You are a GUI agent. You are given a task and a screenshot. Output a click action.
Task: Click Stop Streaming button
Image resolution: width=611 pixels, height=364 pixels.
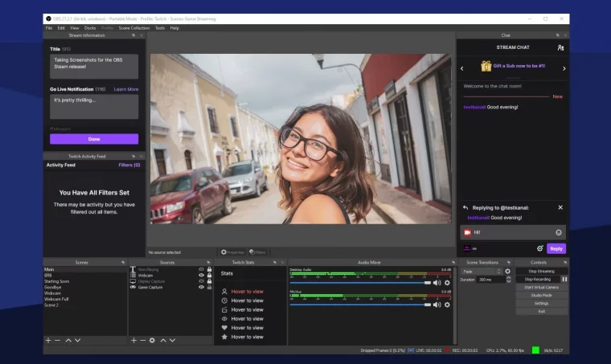tap(541, 272)
